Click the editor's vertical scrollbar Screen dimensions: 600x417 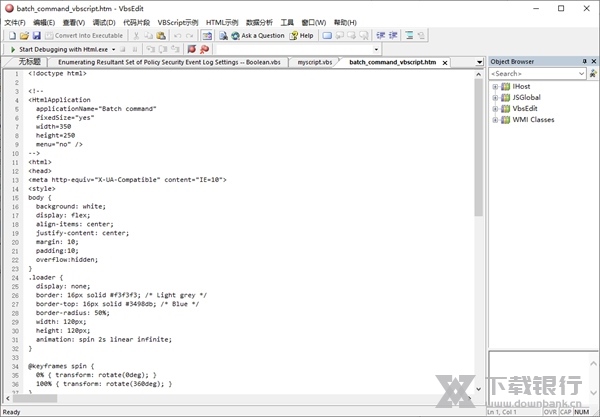[478, 250]
